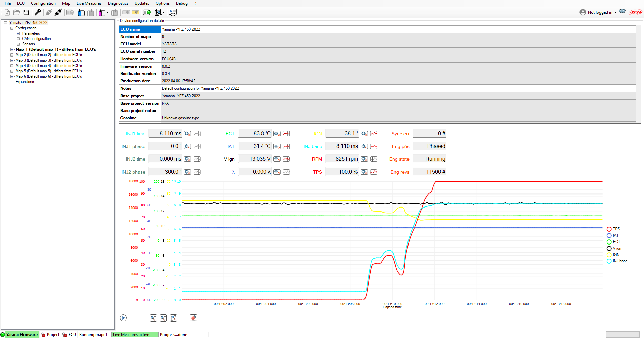Open the Updates menu

pos(142,3)
